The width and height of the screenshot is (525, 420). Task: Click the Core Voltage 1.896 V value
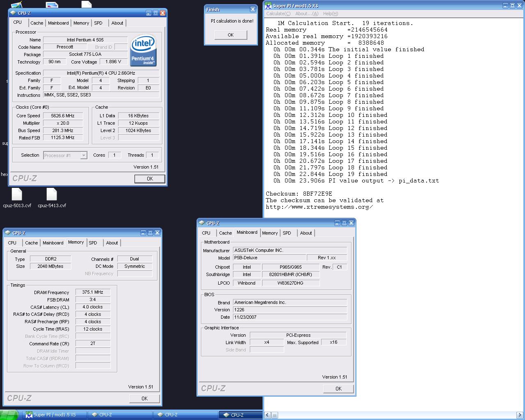tap(113, 62)
